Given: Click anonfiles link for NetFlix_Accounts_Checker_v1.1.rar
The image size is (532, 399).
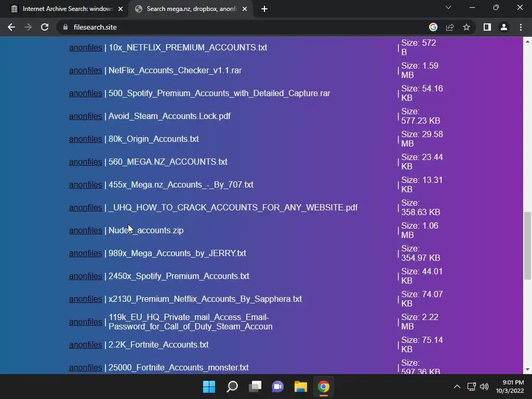Looking at the screenshot, I should click(86, 70).
